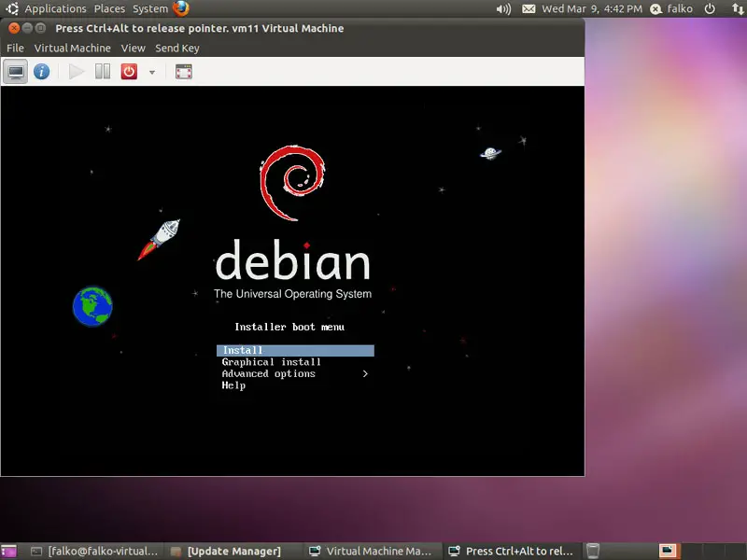Pause the virtual machine
The width and height of the screenshot is (747, 560).
tap(103, 72)
